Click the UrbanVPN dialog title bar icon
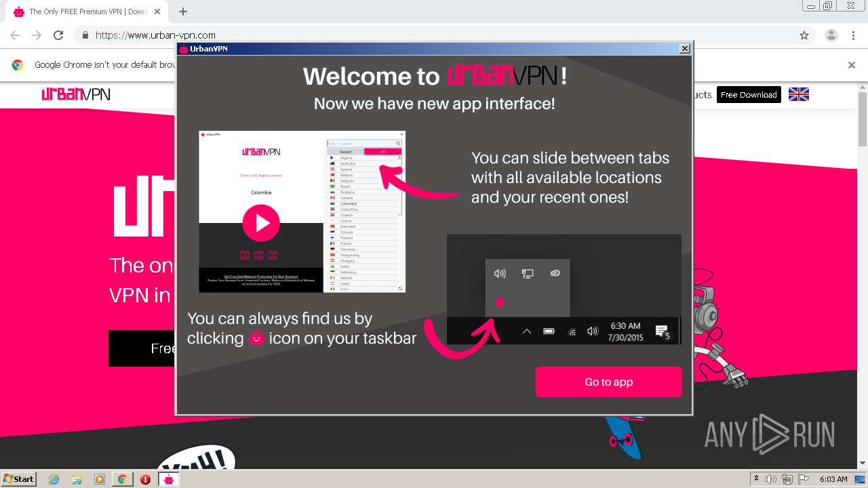 [183, 49]
